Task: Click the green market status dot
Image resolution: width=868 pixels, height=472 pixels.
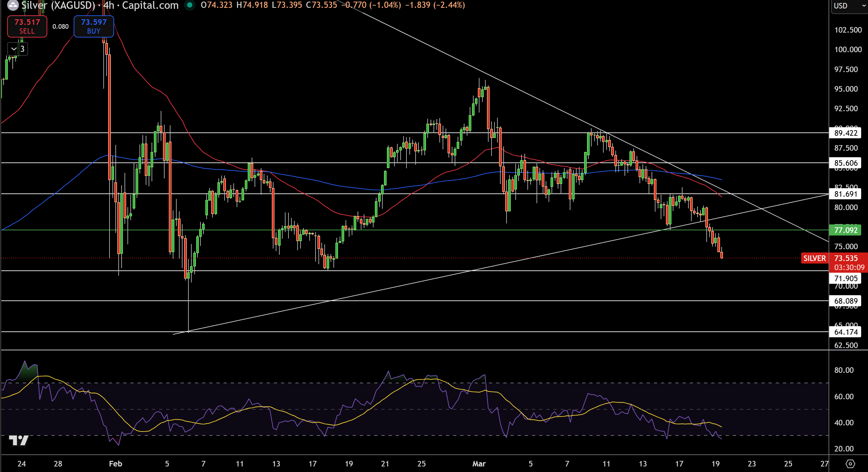Action: point(190,5)
